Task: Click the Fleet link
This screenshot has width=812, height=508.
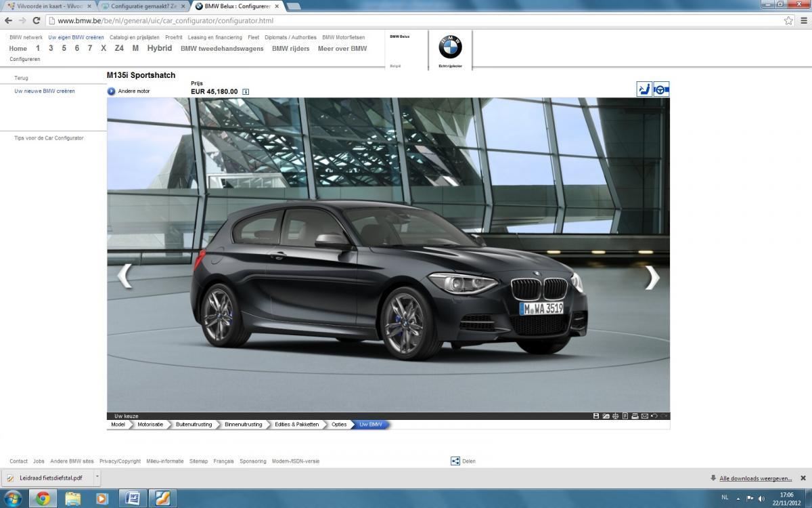Action: [254, 37]
